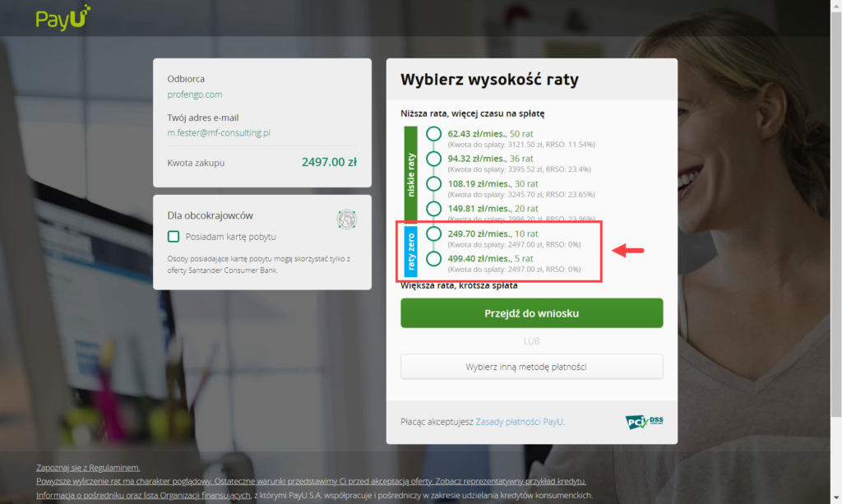Pick the 499.40 zł/mies. 5 rat option
The width and height of the screenshot is (842, 504).
point(434,259)
